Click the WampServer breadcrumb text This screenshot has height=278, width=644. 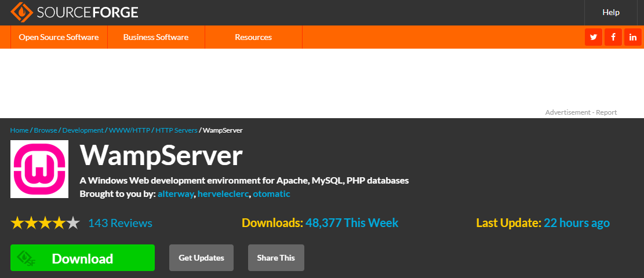pos(223,130)
